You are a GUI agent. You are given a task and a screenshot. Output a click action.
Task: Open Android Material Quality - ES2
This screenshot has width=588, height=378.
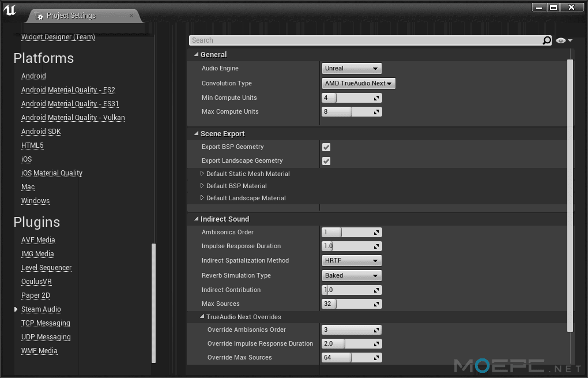(68, 90)
